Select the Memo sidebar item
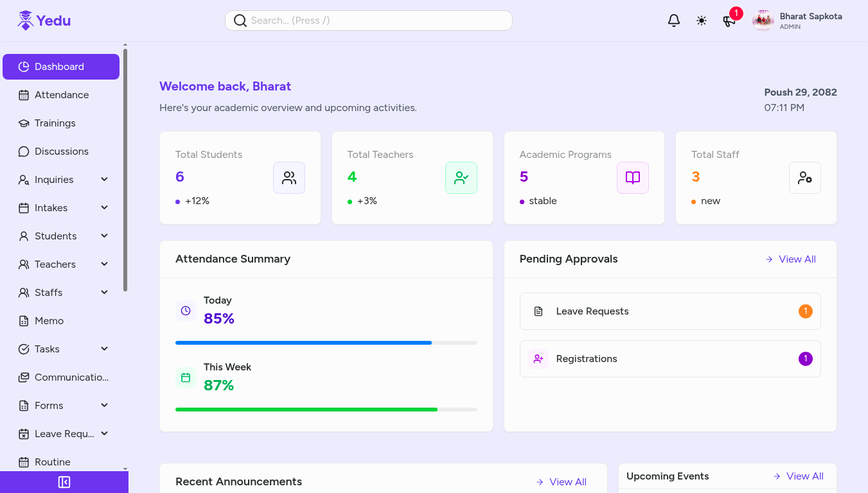Viewport: 868px width, 493px height. point(48,320)
